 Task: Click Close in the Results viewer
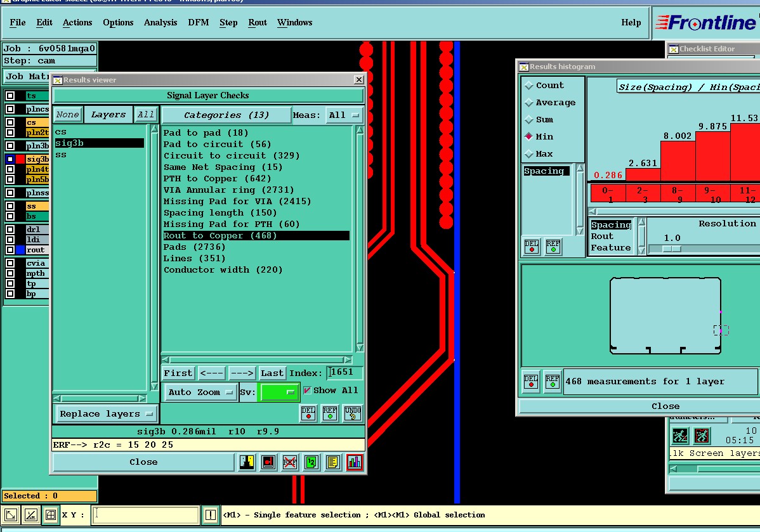(x=143, y=462)
